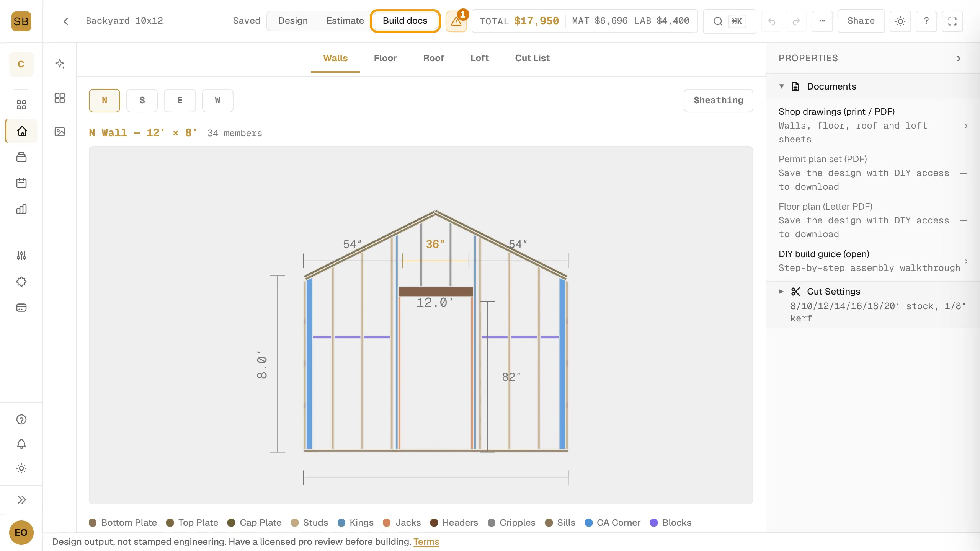Switch to the Loft tab
This screenshot has width=980, height=551.
[480, 58]
